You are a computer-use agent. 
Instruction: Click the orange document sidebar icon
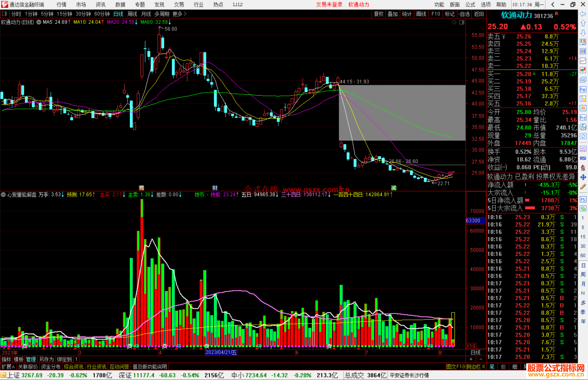[583, 108]
